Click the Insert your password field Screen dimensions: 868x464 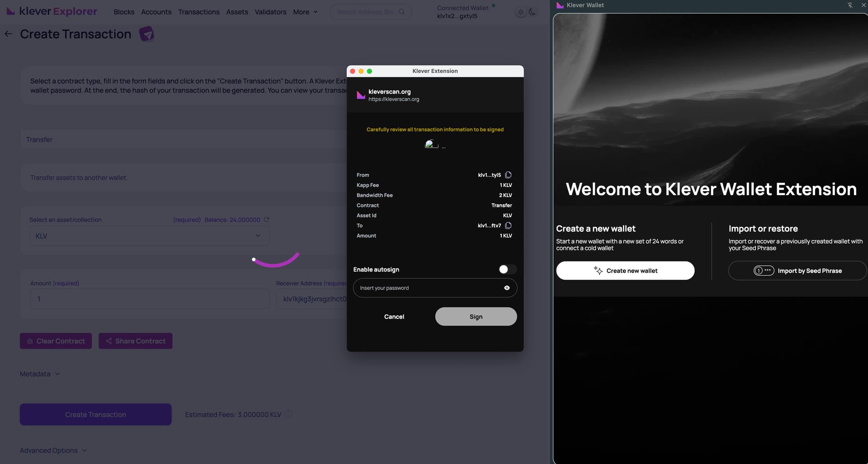[x=435, y=288]
